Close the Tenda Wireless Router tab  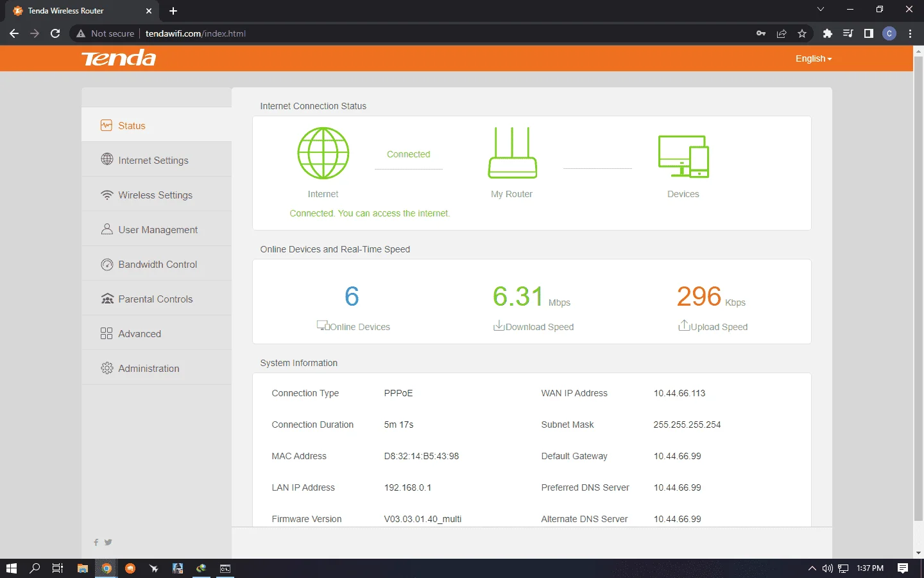coord(149,11)
